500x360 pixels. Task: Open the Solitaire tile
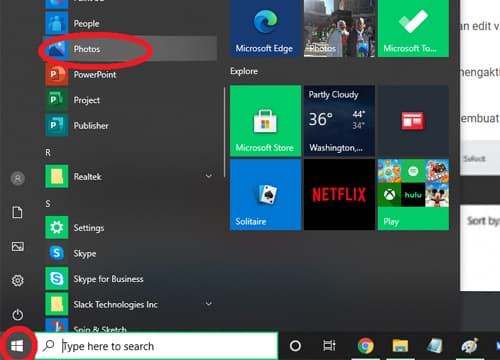coord(265,195)
